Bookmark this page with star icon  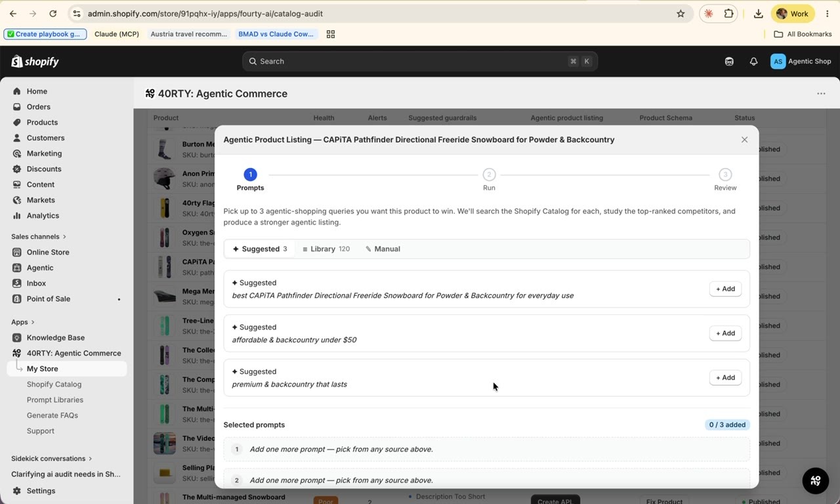point(681,14)
